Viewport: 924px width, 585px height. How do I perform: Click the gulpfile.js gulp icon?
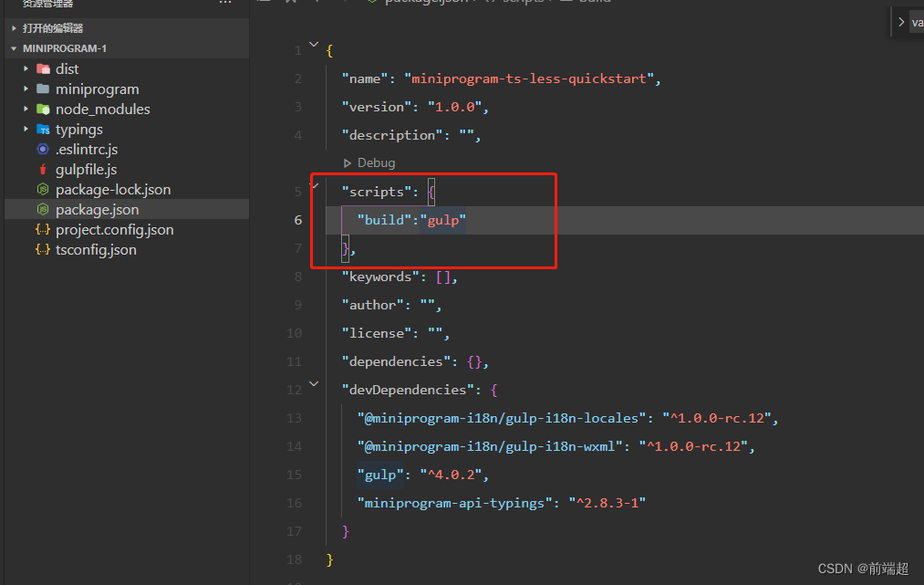tap(43, 170)
